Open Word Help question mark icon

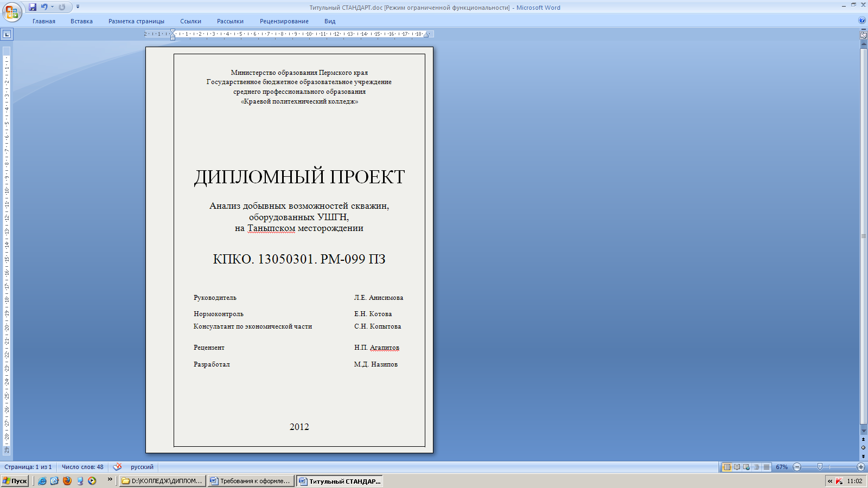(862, 21)
